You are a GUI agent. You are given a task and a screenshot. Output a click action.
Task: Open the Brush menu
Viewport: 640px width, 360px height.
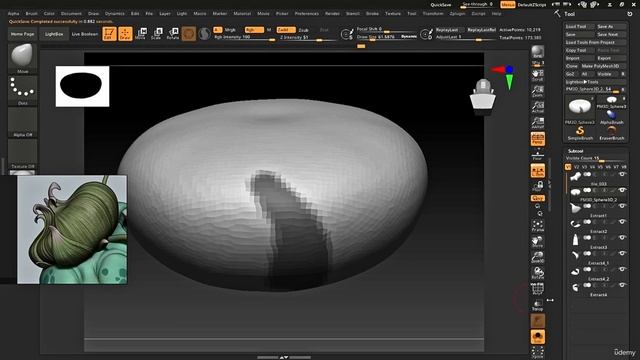click(31, 13)
